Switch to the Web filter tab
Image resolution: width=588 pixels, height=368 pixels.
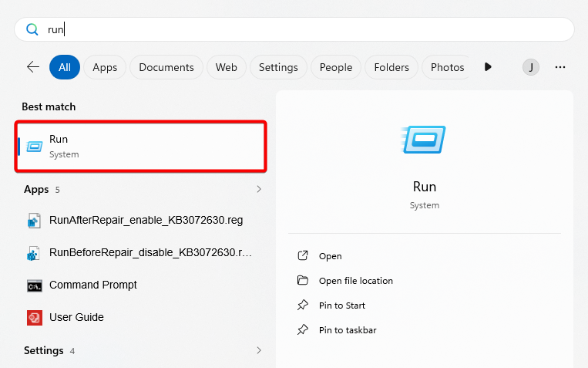[x=226, y=67]
